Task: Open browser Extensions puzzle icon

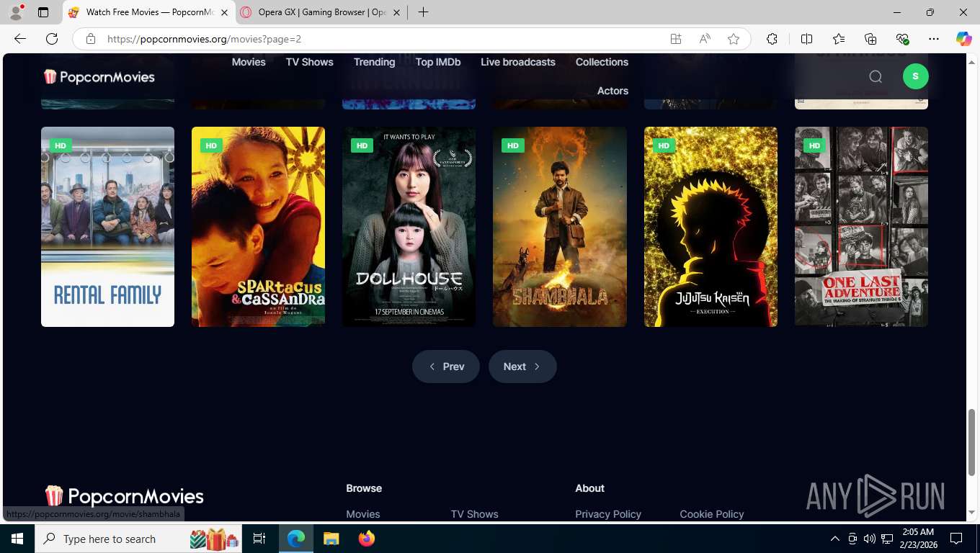Action: [772, 39]
